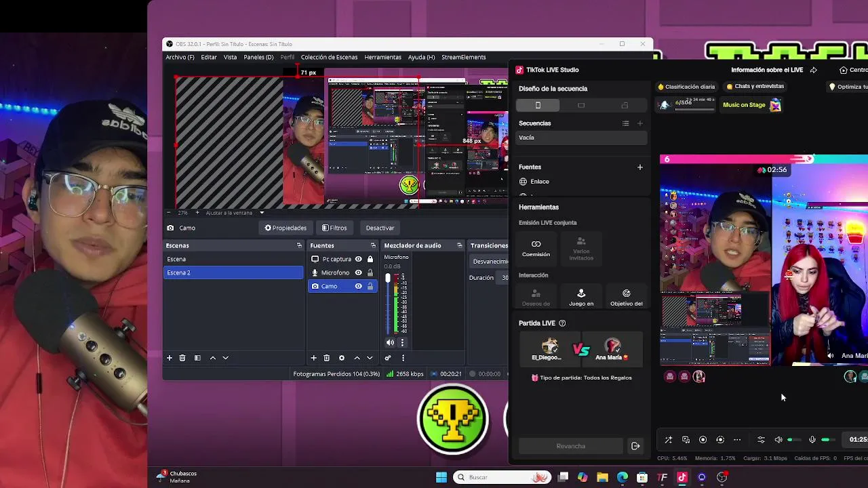Undock the Escenas panel

click(299, 245)
